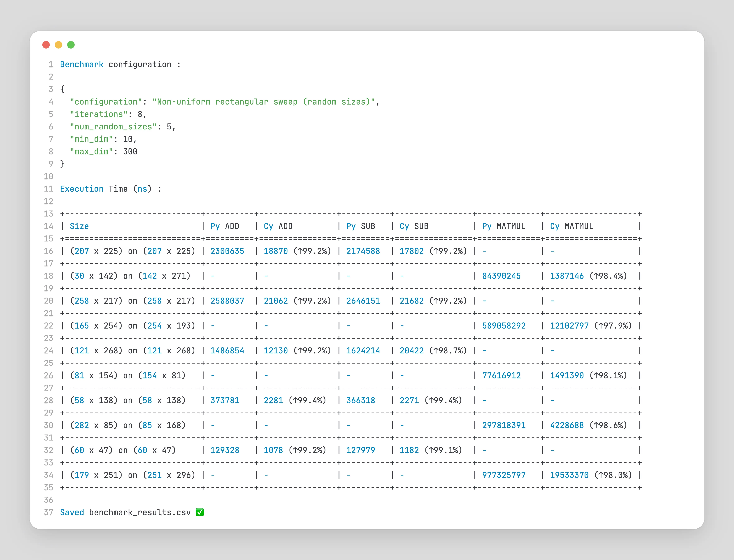Viewport: 734px width, 560px height.
Task: Click the yellow minimize window dot
Action: coord(58,45)
